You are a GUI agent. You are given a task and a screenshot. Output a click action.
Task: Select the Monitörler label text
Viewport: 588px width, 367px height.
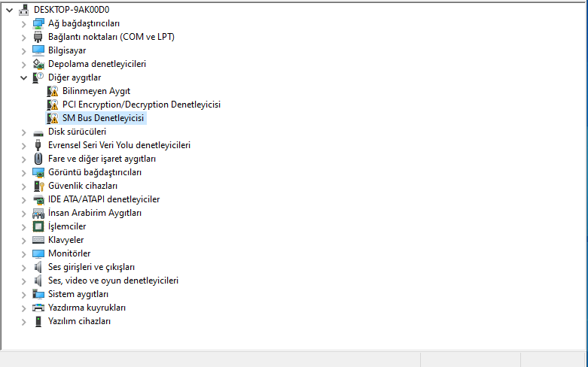pyautogui.click(x=69, y=253)
